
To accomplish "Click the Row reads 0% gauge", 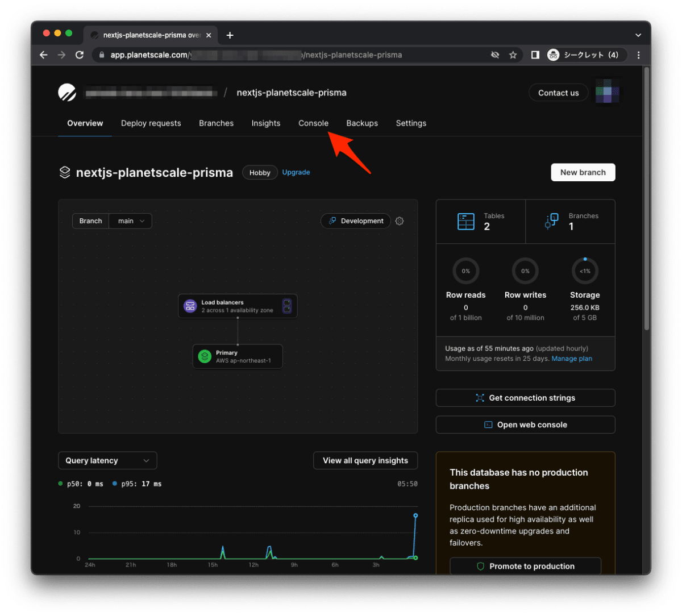I will (x=466, y=271).
